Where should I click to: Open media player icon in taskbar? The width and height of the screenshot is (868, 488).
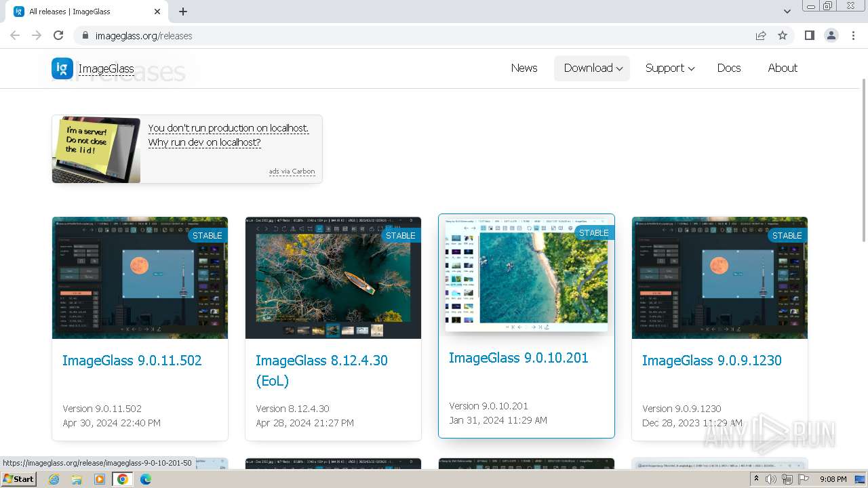(100, 479)
